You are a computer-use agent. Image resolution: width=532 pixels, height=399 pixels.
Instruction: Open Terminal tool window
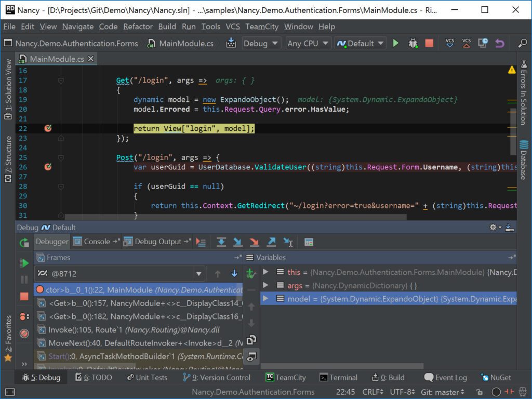[339, 377]
